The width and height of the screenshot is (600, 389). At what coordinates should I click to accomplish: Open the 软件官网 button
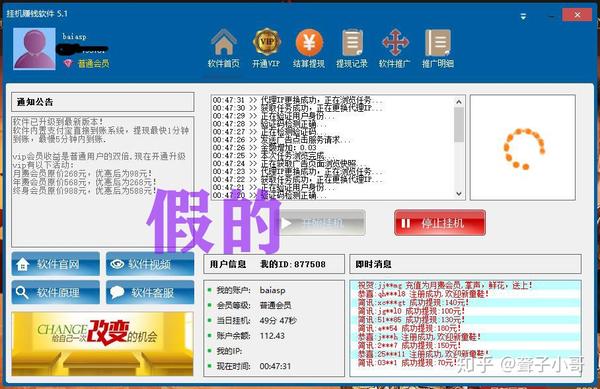[x=56, y=264]
